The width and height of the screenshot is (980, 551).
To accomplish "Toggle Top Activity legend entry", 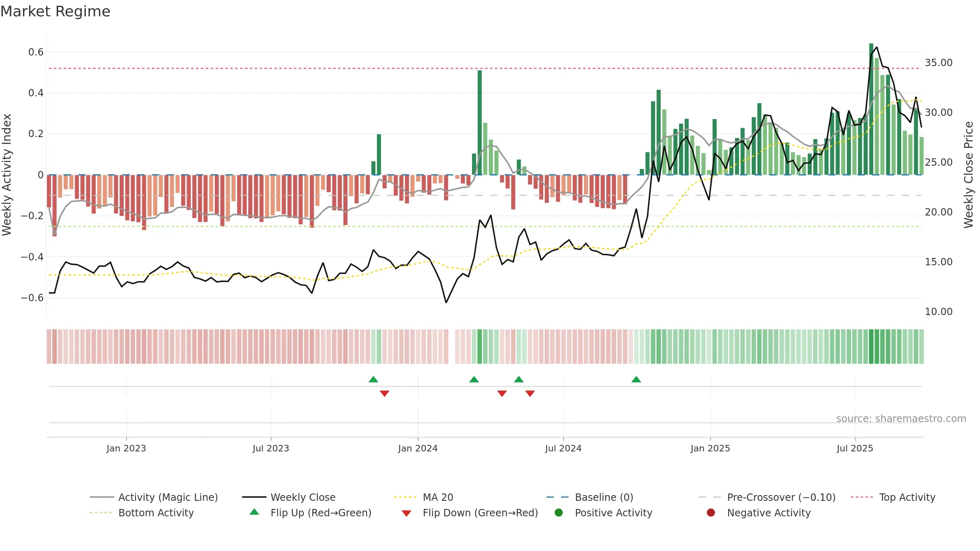I will click(893, 497).
